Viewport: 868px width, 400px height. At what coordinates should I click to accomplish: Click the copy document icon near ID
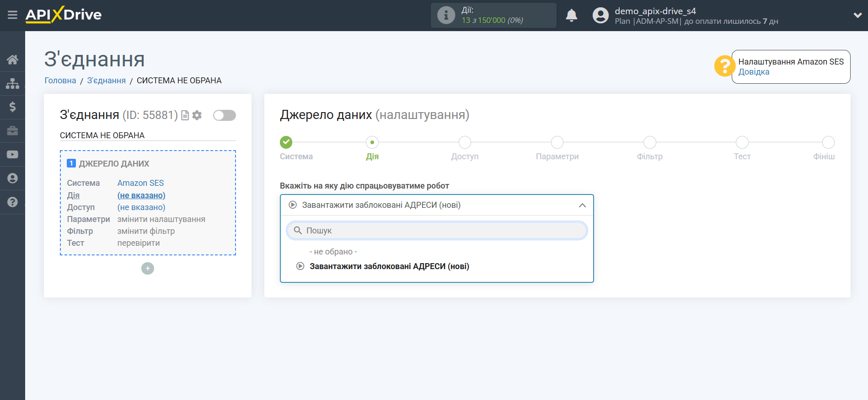pyautogui.click(x=185, y=115)
